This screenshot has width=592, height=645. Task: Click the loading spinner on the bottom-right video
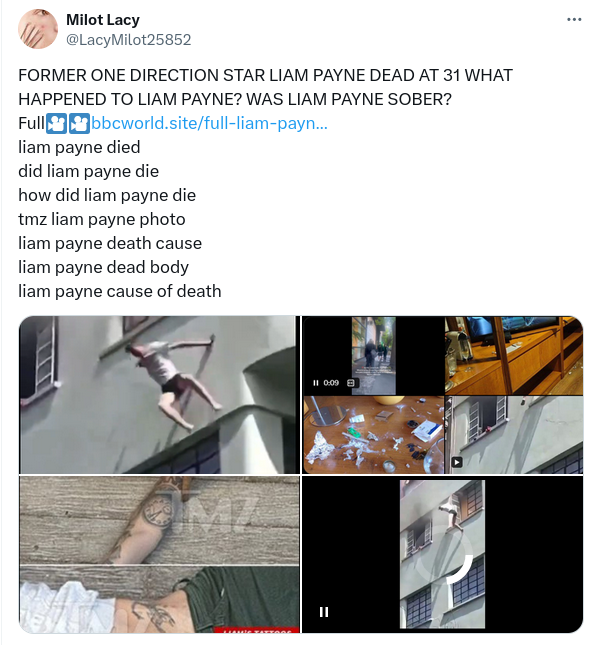tap(446, 556)
